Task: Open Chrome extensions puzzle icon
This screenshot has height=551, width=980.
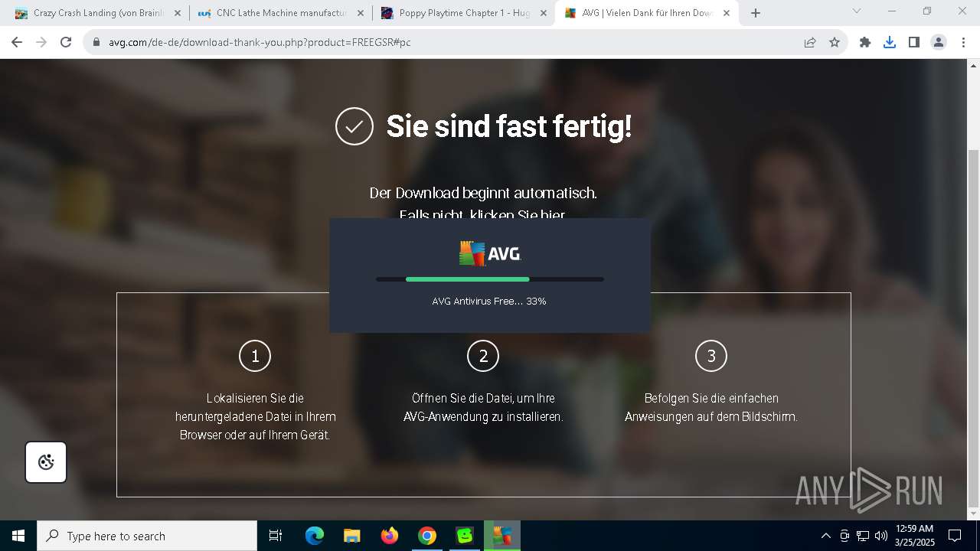Action: coord(865,42)
